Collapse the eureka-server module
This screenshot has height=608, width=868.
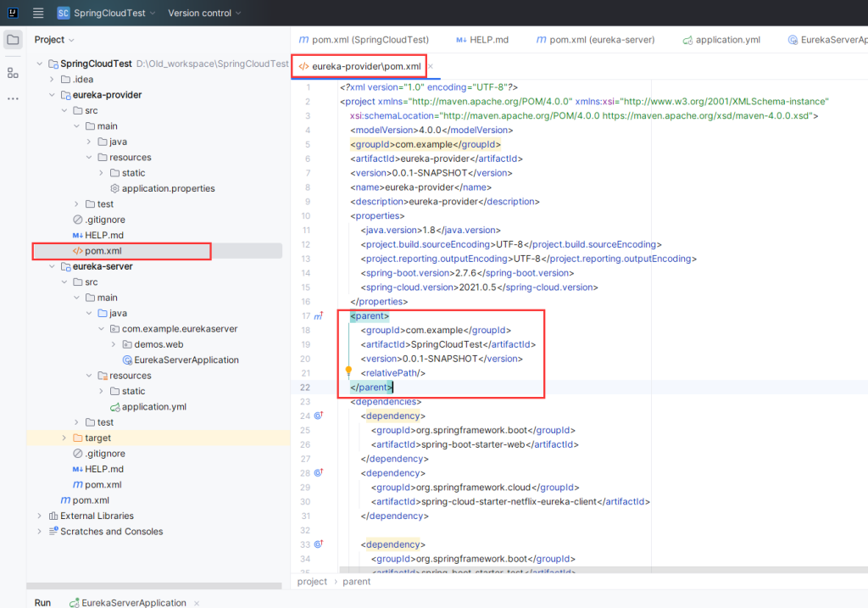(52, 266)
